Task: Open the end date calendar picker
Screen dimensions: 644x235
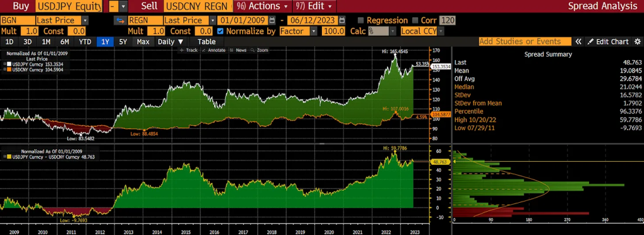Action: [342, 20]
